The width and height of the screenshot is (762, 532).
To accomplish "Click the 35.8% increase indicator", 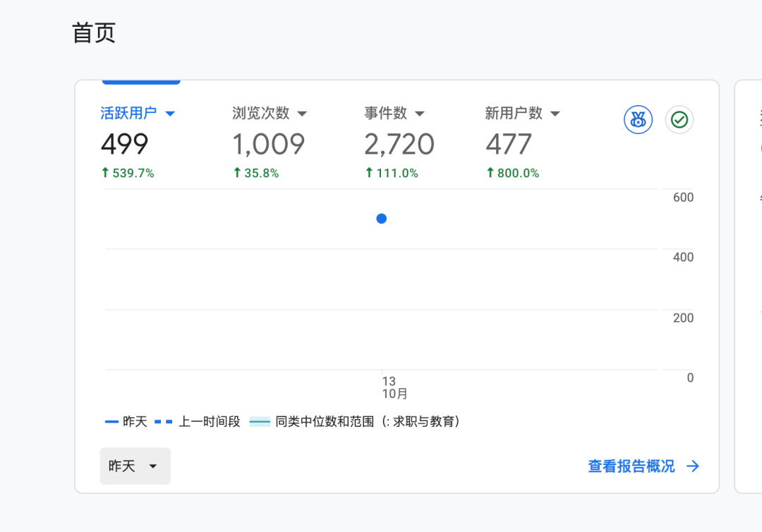I will [x=255, y=173].
